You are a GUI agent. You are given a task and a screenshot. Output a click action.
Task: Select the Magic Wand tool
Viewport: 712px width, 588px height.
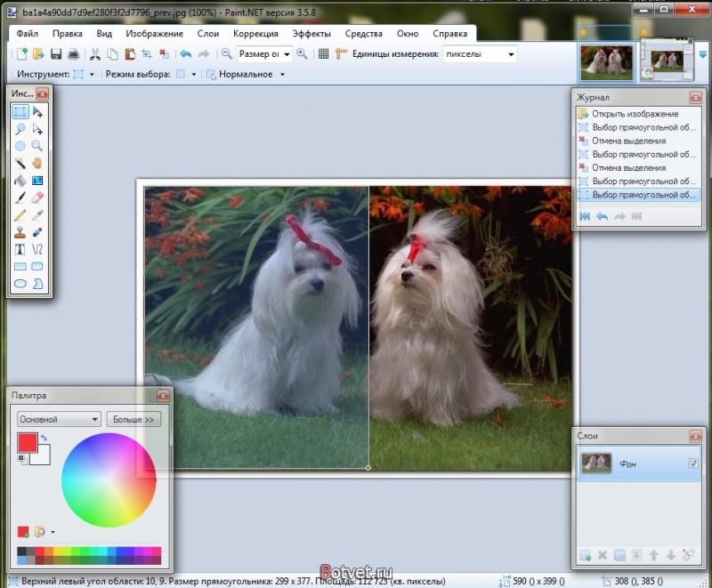[x=20, y=163]
